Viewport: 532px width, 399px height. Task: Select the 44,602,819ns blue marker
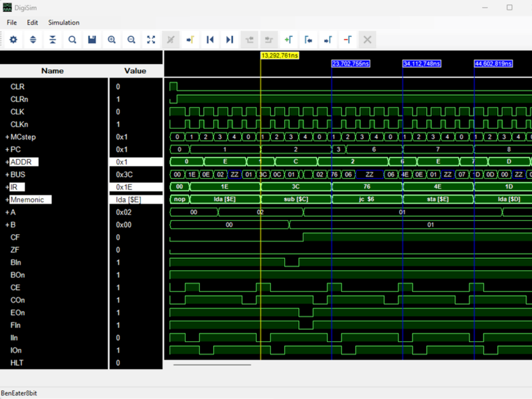(x=494, y=63)
